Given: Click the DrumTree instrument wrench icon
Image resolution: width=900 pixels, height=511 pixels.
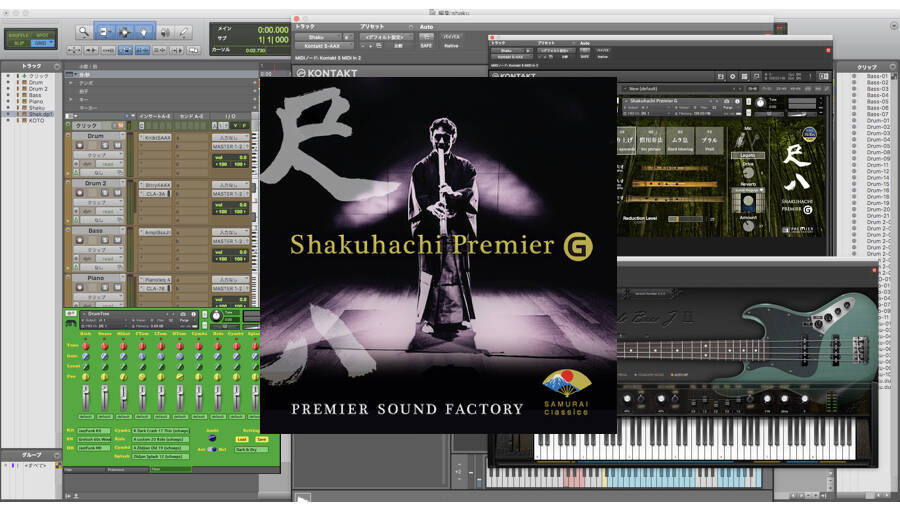Looking at the screenshot, I should pyautogui.click(x=71, y=324).
